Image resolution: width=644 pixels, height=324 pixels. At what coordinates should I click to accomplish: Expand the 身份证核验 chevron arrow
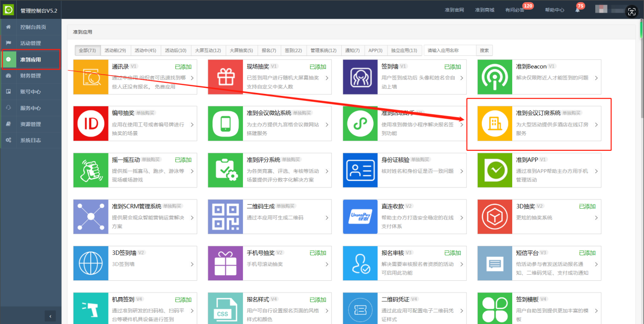461,171
